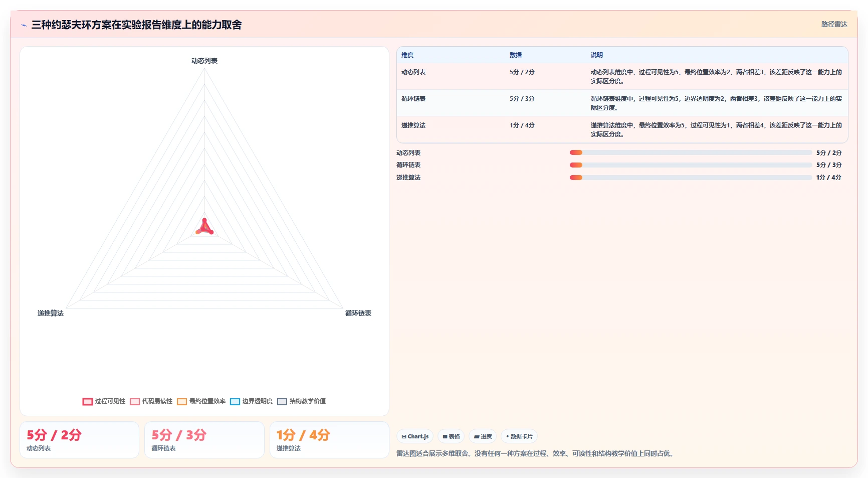Click the Chart.js tag chip

pos(415,436)
